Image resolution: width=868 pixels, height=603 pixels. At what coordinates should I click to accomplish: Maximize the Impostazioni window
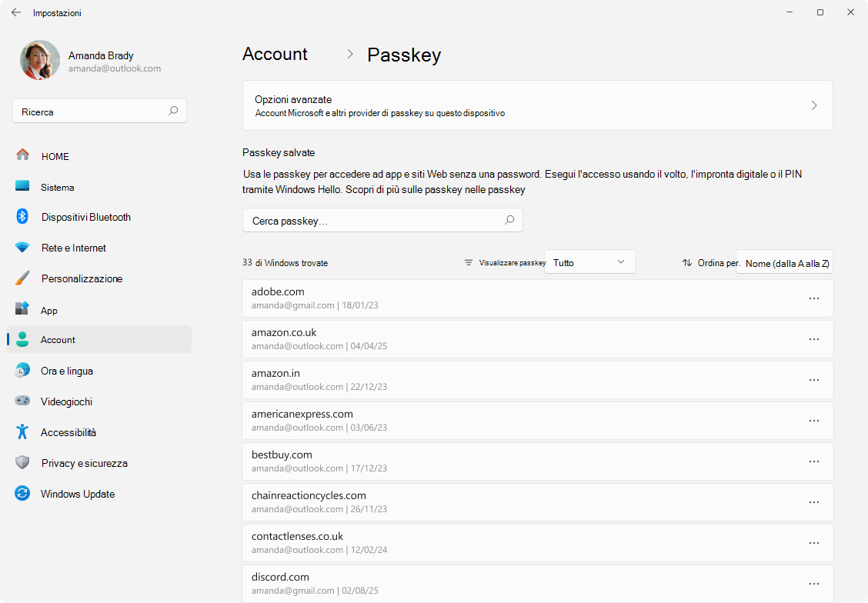(x=820, y=12)
